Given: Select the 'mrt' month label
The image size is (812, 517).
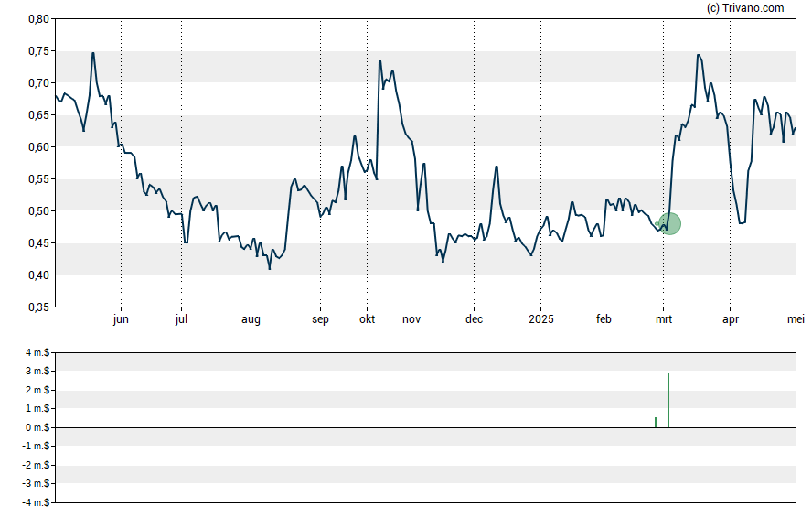Looking at the screenshot, I should 664,319.
